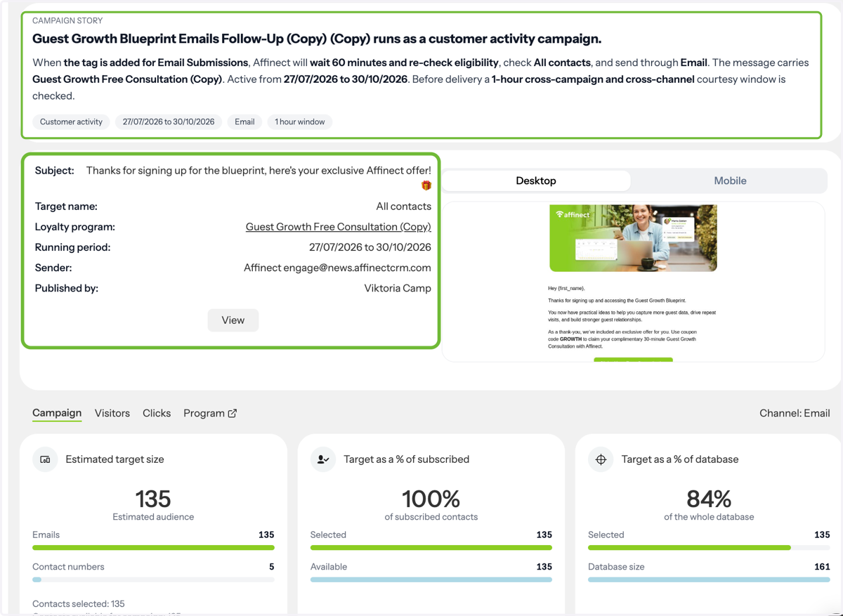
Task: Click the 1 hour window chip
Action: (300, 122)
